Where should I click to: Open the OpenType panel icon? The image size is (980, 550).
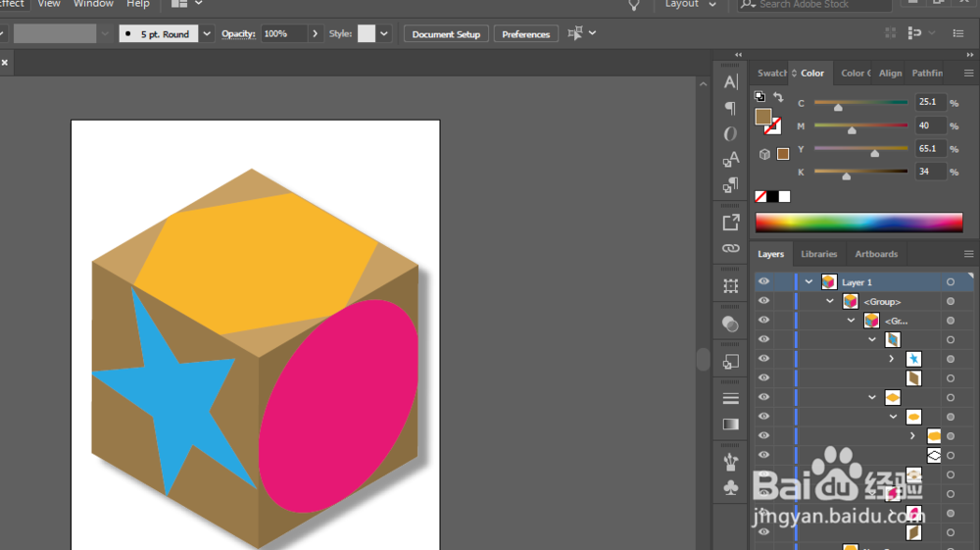[x=731, y=133]
